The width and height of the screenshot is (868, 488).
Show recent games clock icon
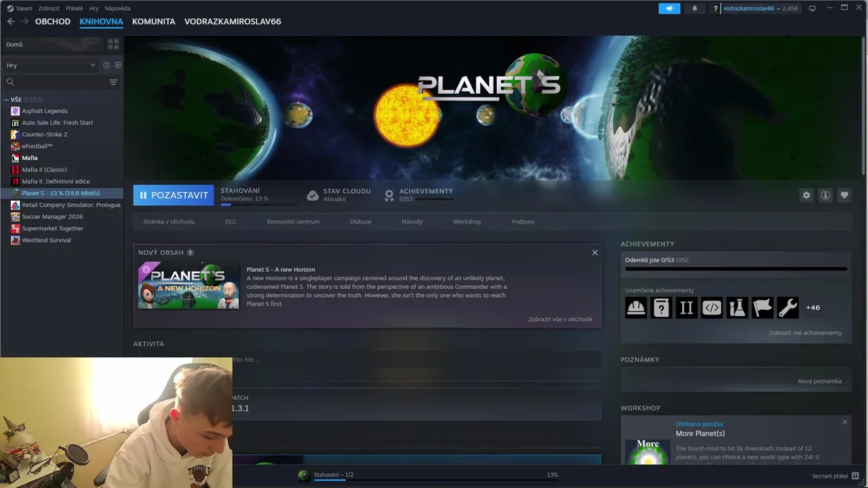[106, 65]
